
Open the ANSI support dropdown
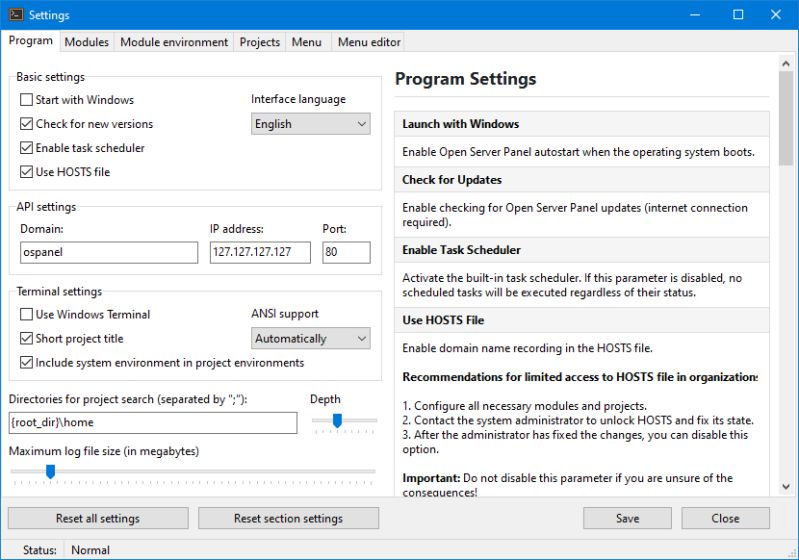(310, 338)
